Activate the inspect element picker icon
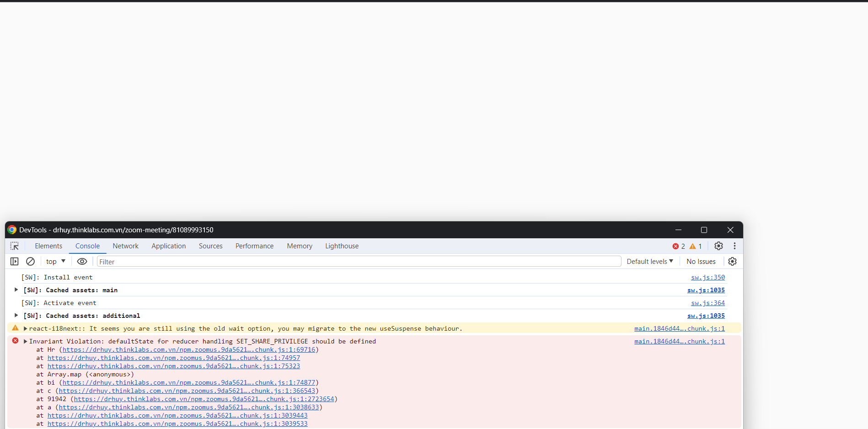This screenshot has width=868, height=429. 15,246
